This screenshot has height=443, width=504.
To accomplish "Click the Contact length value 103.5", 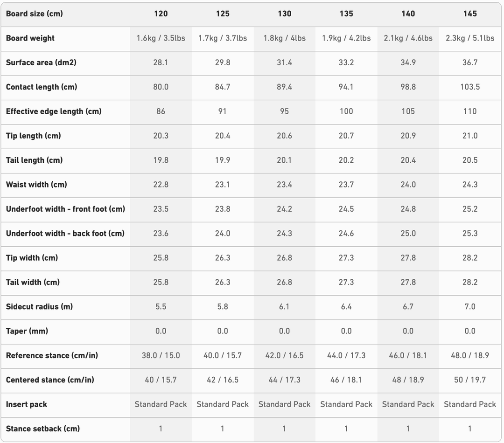I will (x=470, y=87).
